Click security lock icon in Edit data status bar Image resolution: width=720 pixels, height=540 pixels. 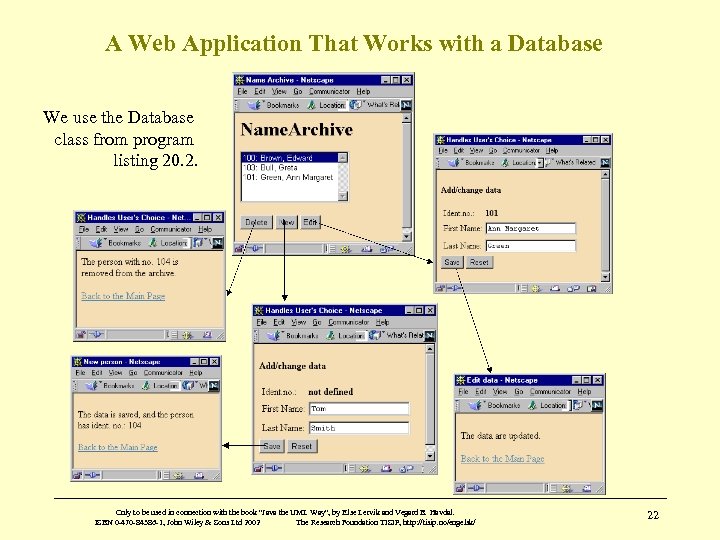pyautogui.click(x=460, y=488)
